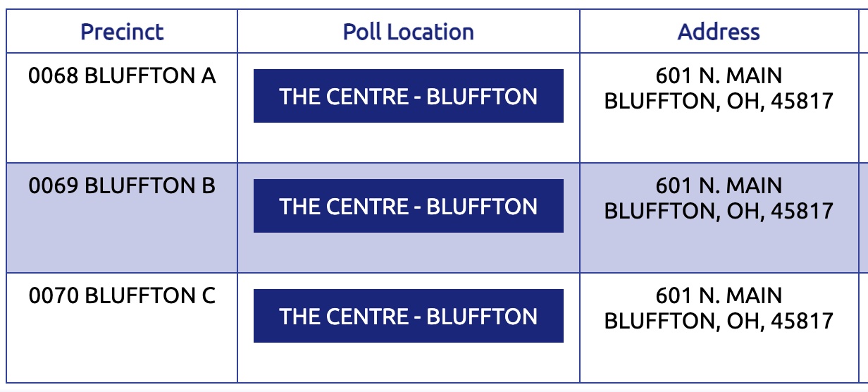The image size is (868, 392).
Task: Select the 0070 BLUFFTON C precinct cell
Action: tap(122, 328)
